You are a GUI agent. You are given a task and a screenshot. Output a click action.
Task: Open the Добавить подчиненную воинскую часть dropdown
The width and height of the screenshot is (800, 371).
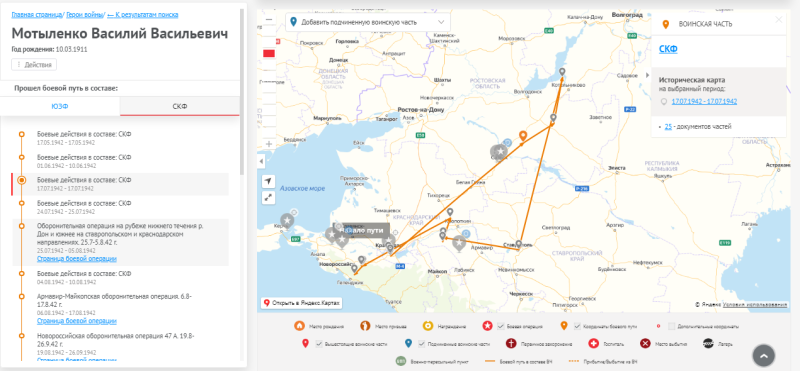368,22
